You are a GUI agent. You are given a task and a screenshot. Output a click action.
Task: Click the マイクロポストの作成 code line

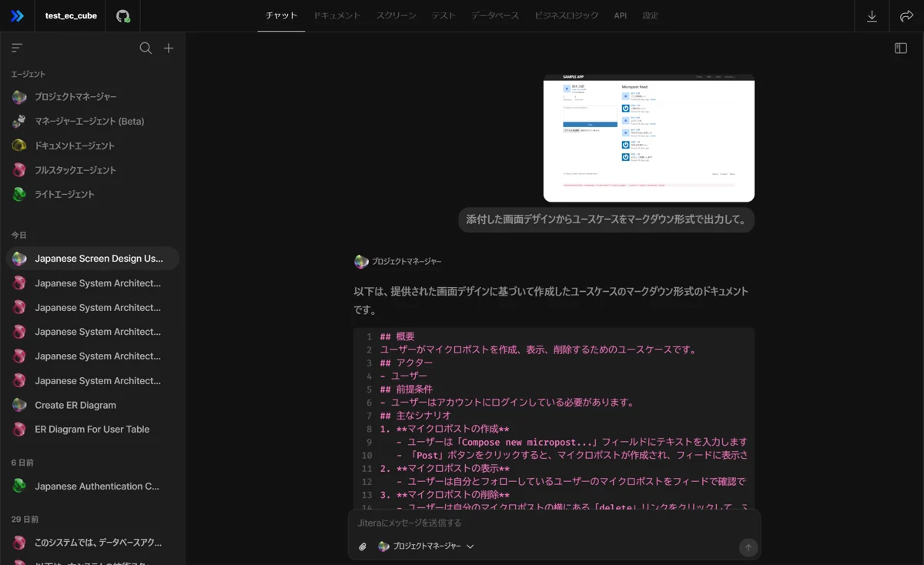point(444,429)
